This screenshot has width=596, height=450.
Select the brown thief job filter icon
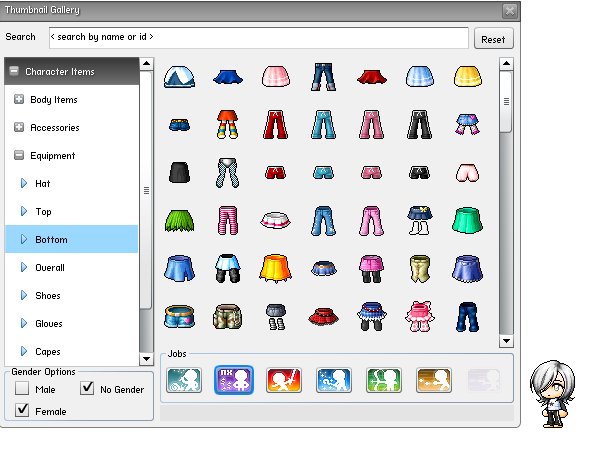pos(434,380)
